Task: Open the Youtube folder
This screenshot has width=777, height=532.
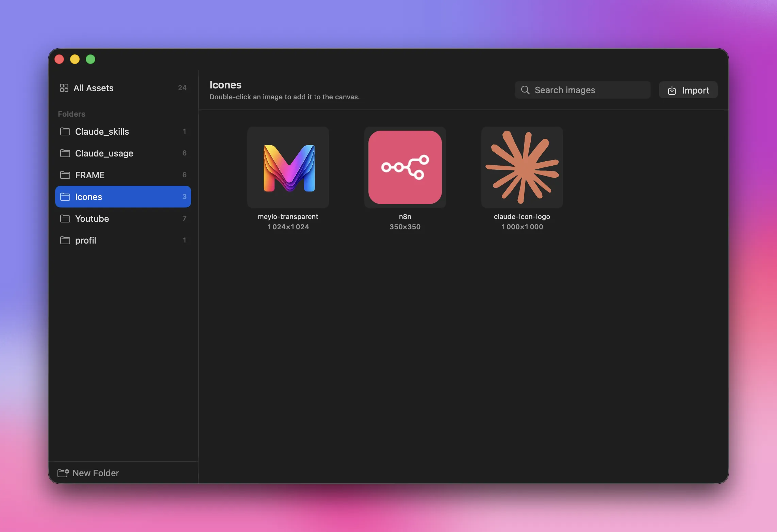Action: (x=123, y=218)
